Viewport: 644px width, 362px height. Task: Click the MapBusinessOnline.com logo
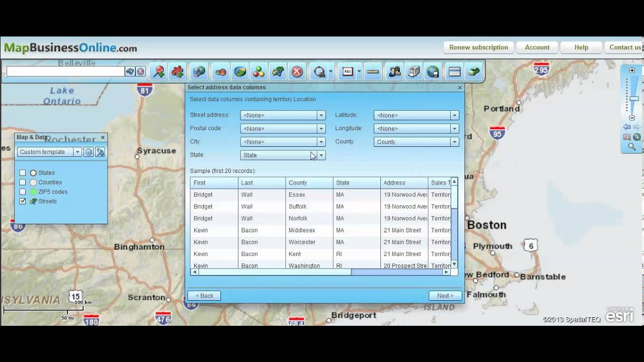[70, 48]
